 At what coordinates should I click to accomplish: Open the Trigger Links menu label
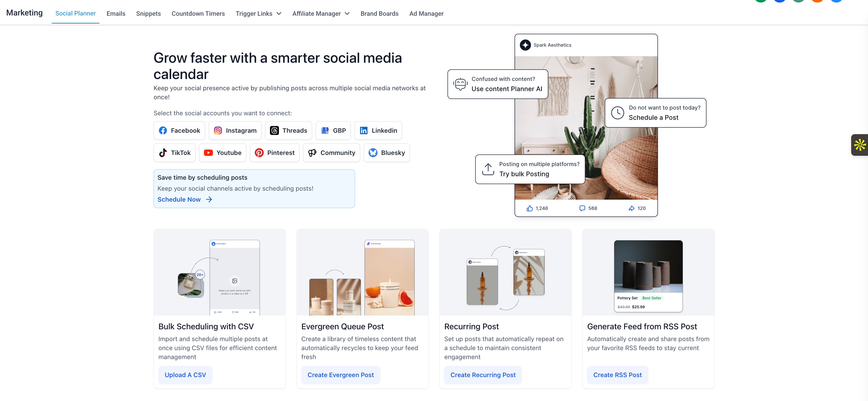click(254, 13)
